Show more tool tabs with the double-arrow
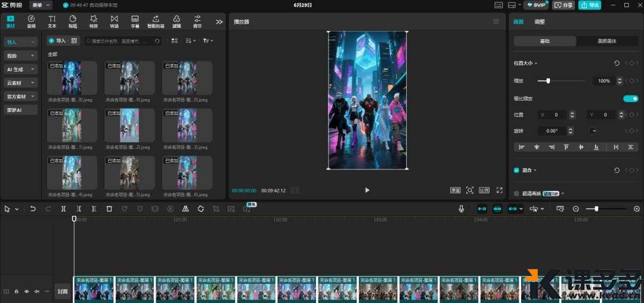Image resolution: width=644 pixels, height=303 pixels. click(219, 21)
